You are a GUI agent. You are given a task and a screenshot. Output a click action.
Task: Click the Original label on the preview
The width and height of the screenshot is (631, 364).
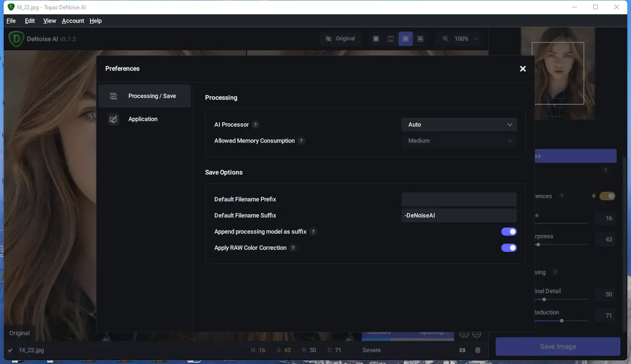[19, 333]
